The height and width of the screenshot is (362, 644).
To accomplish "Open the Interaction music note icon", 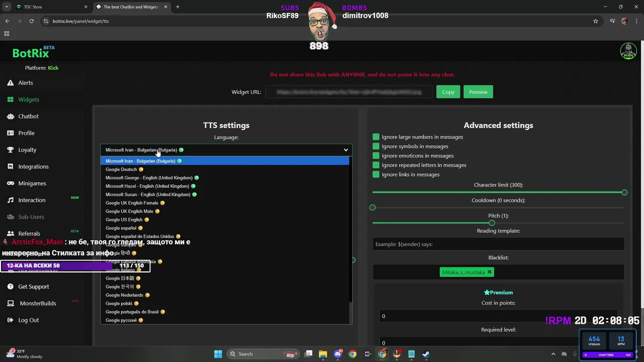I will click(x=10, y=200).
